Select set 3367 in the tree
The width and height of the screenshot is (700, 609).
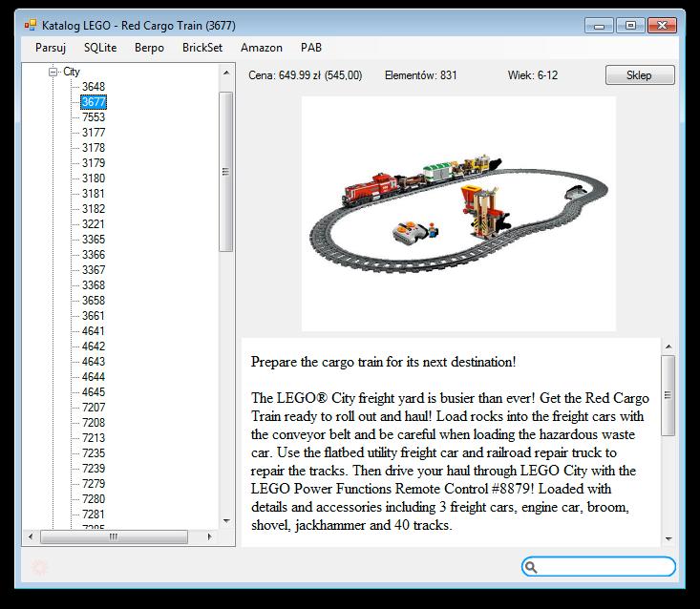[94, 270]
